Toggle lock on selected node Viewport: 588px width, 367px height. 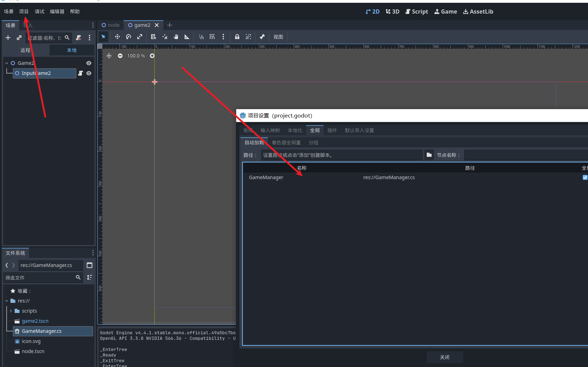[237, 37]
